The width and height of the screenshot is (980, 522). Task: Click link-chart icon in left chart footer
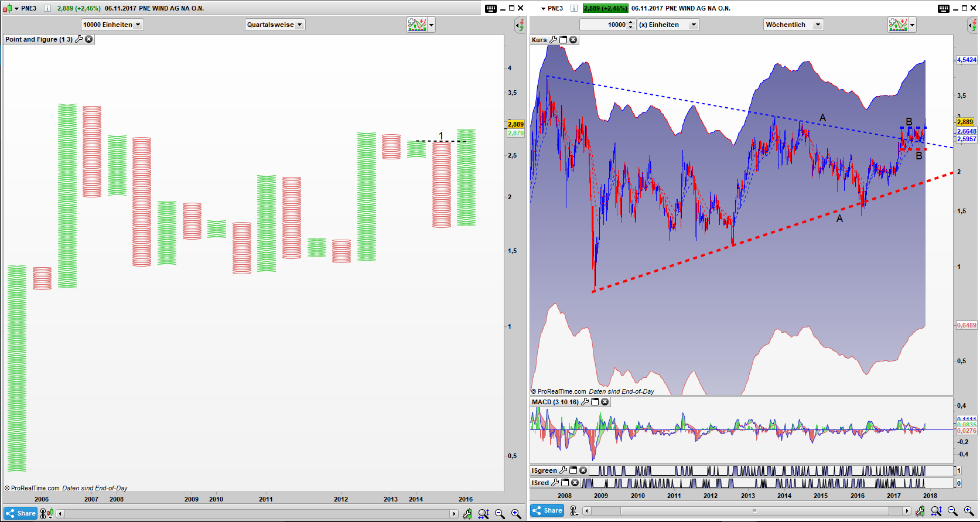[44, 513]
